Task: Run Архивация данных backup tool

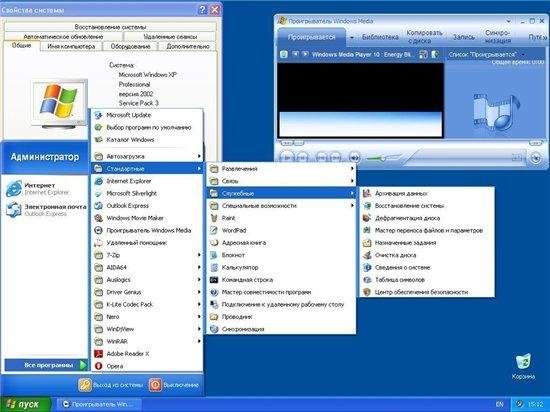Action: tap(427, 193)
